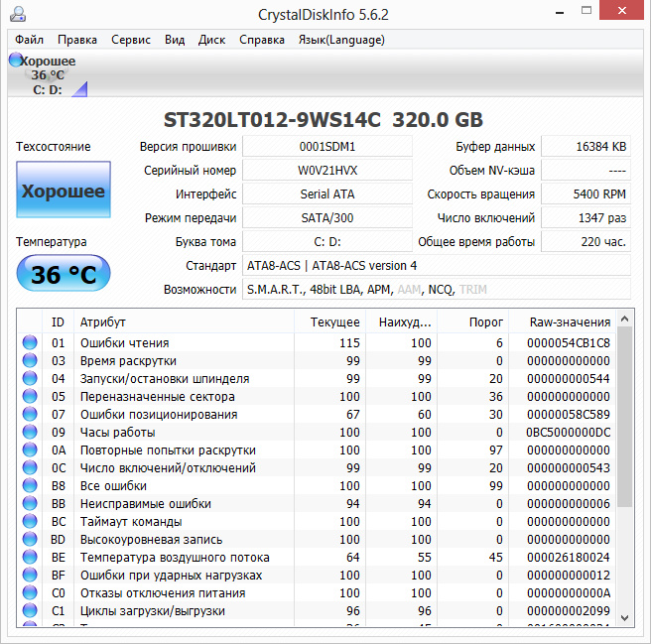Screen dimensions: 651x644
Task: Click status orb for Ошибки позиционирования row
Action: coord(30,414)
